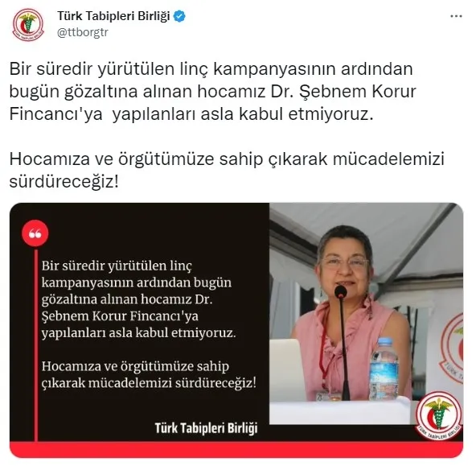Click the round TTB caduceus logo overlapping the photo

(x=438, y=416)
